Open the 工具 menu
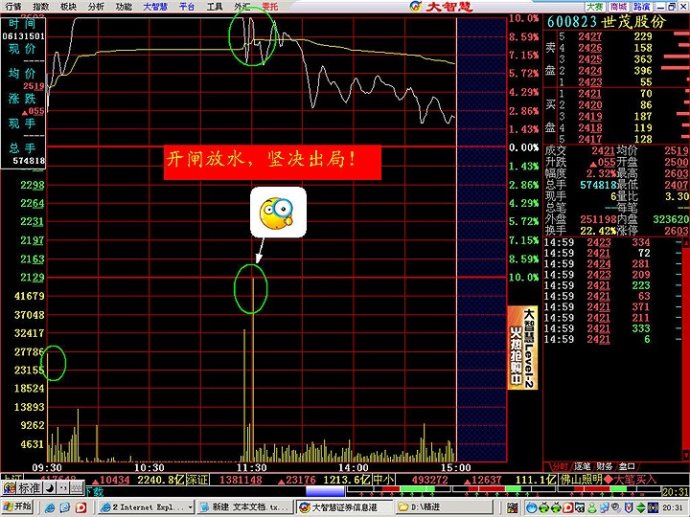 (x=214, y=6)
